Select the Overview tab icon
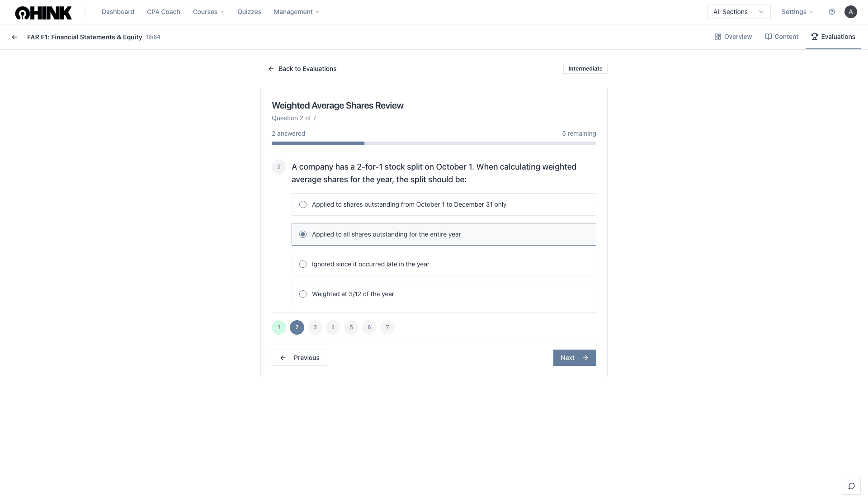This screenshot has width=868, height=502. point(718,37)
